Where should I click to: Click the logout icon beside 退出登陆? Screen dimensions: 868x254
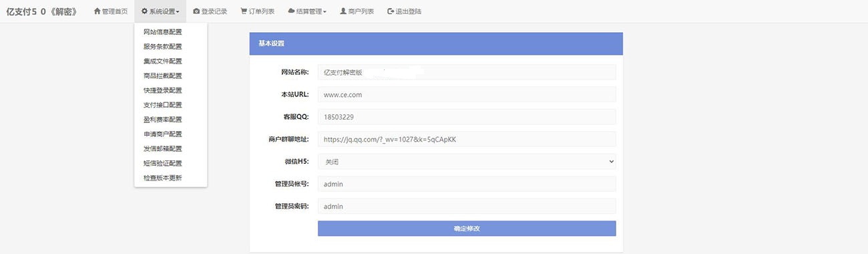pos(391,11)
